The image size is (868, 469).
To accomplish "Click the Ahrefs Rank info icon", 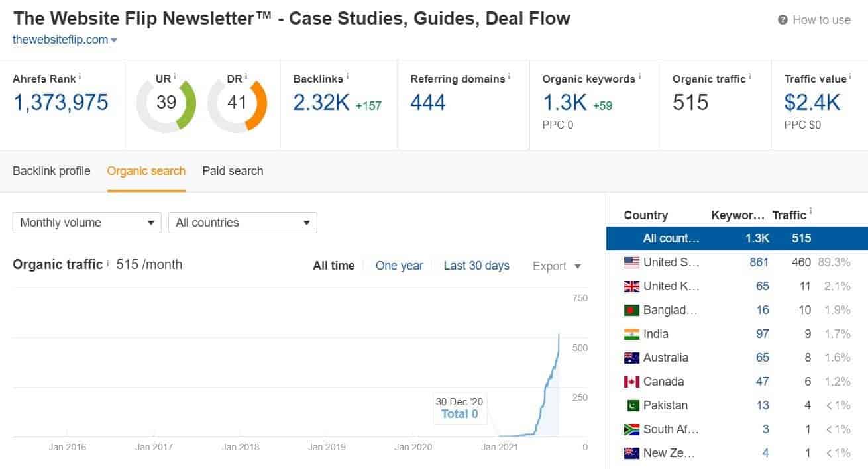I will [x=80, y=77].
